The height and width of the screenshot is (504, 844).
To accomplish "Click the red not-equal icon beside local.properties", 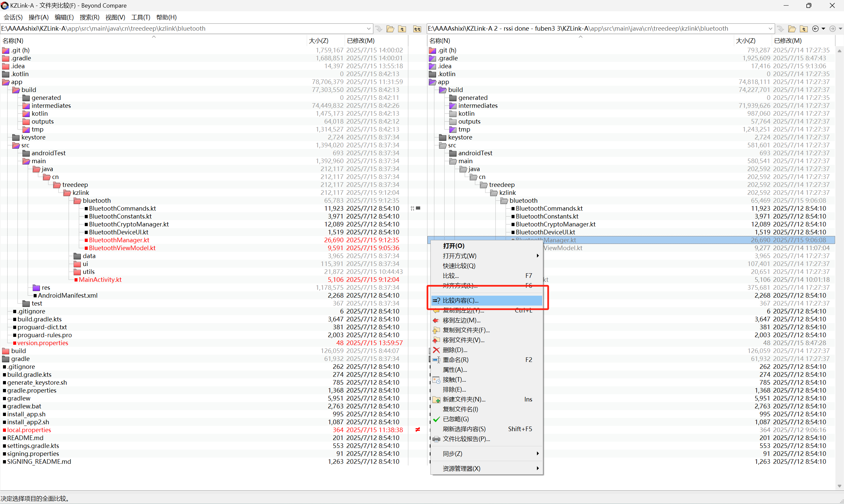I will click(418, 430).
